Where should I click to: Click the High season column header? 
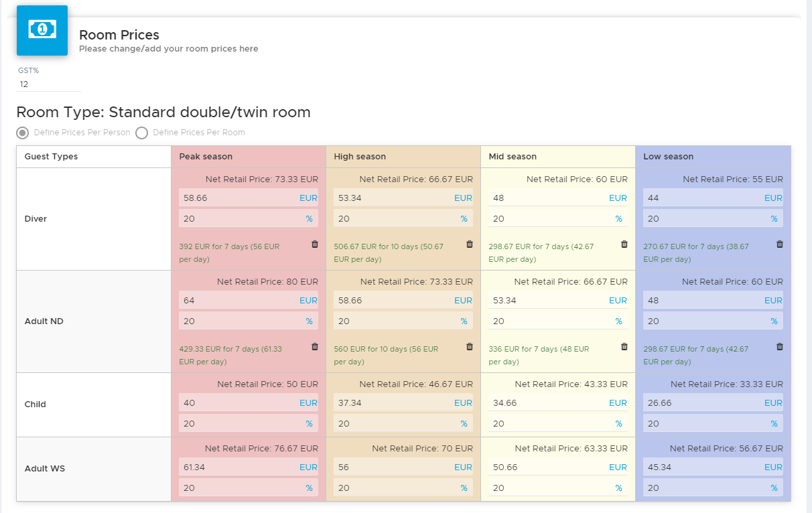tap(403, 157)
